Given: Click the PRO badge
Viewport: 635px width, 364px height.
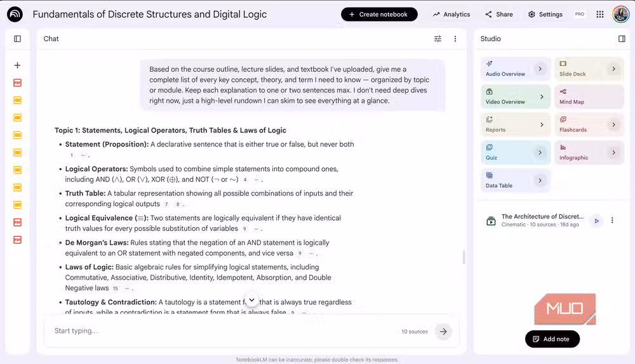Looking at the screenshot, I should (x=580, y=14).
